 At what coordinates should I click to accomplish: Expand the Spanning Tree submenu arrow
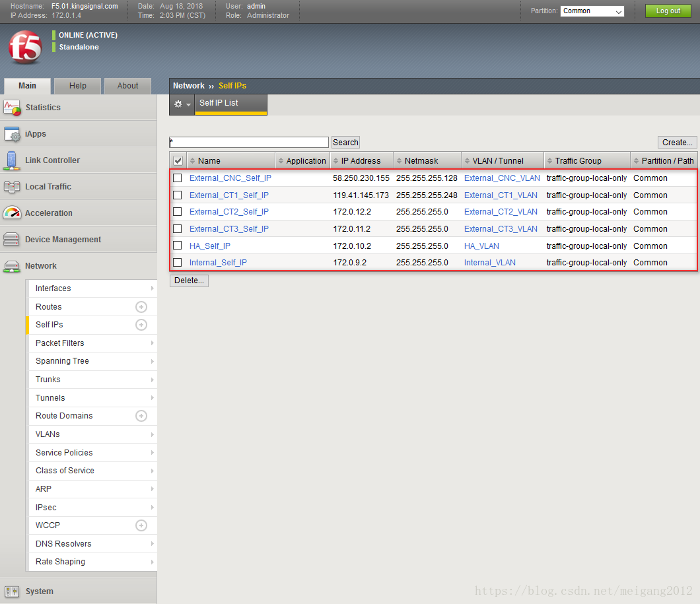153,361
